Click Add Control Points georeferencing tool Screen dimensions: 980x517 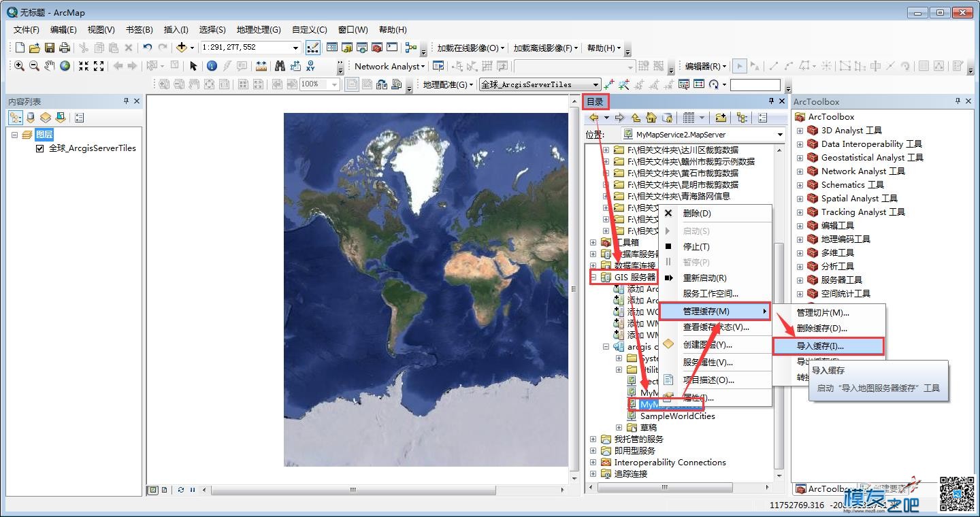609,84
